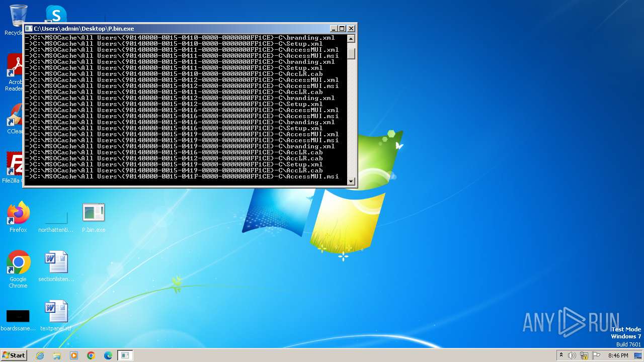Open Windows Media Player taskbar icon

tap(74, 355)
